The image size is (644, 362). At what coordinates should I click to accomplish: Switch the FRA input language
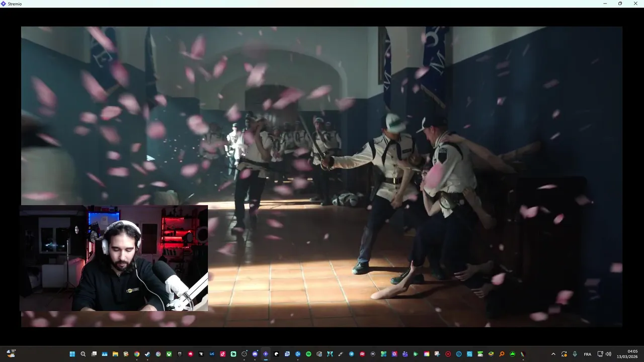[x=587, y=354]
